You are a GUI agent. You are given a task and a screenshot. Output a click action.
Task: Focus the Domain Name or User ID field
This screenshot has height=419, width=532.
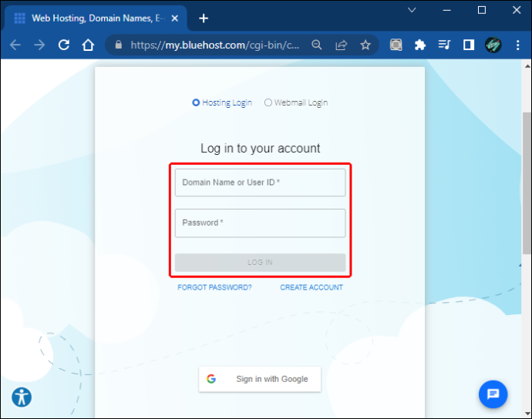click(x=261, y=183)
